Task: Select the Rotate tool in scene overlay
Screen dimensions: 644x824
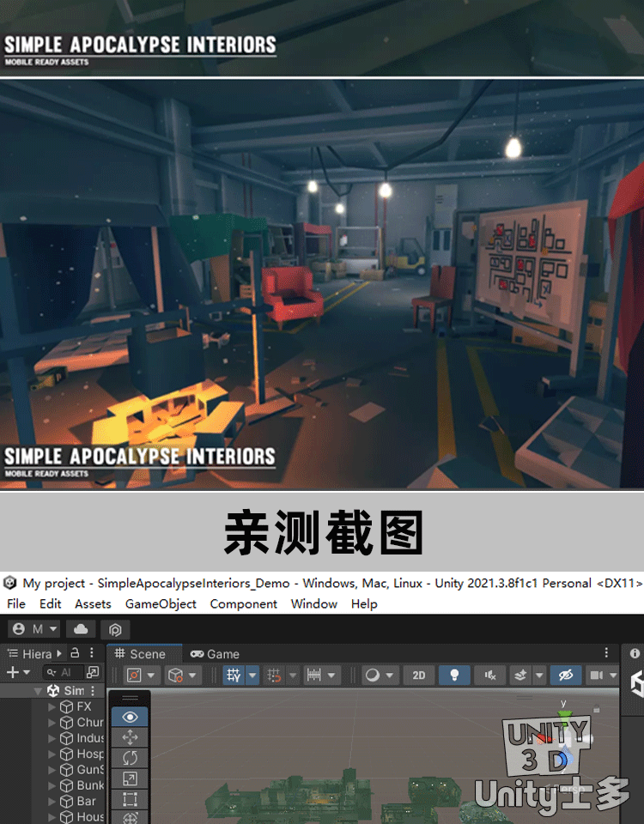Action: 130,758
